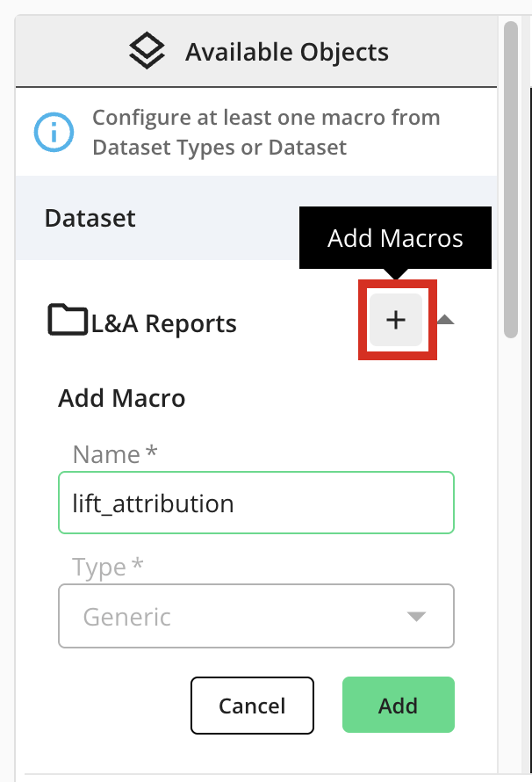Click the Available Objects layers icon

147,52
